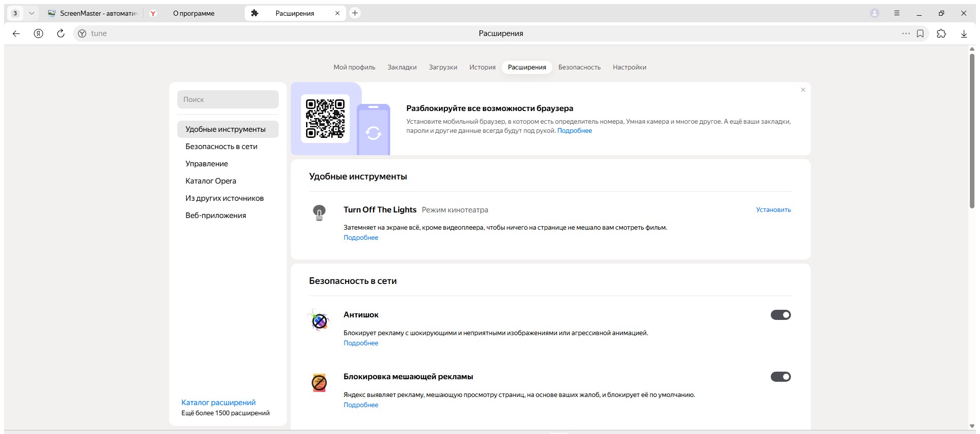Open Загрузки section
The height and width of the screenshot is (434, 980).
pos(443,67)
